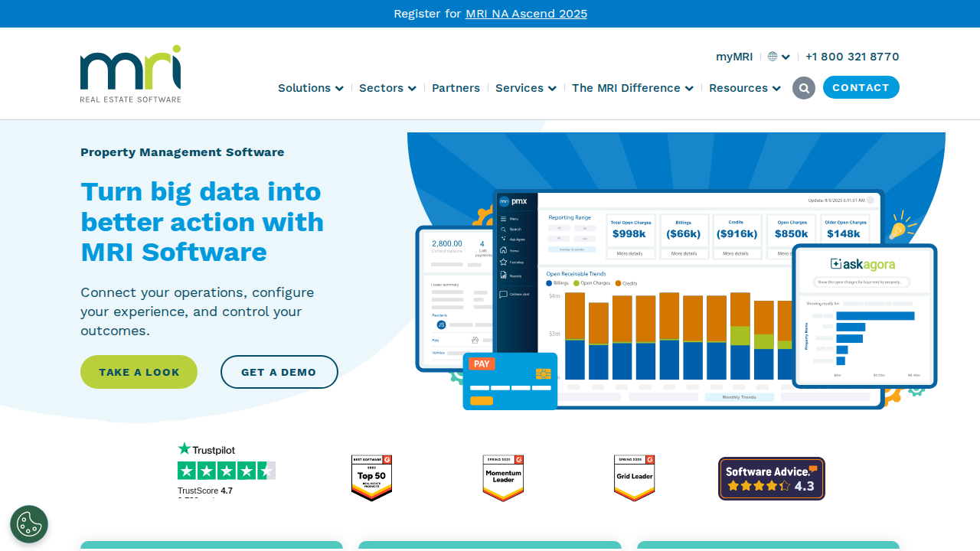Click the globe language icon

click(773, 57)
